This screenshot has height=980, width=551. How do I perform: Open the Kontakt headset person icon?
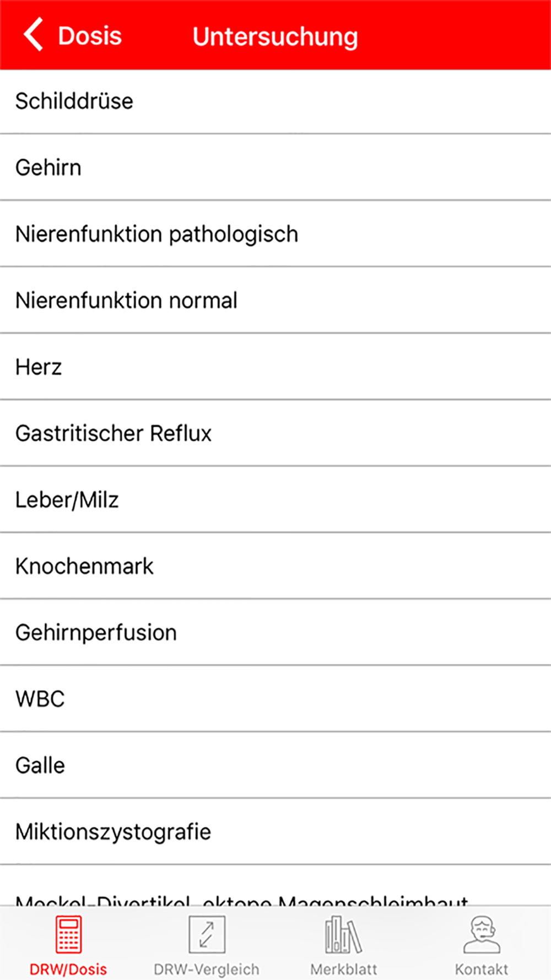[x=482, y=934]
